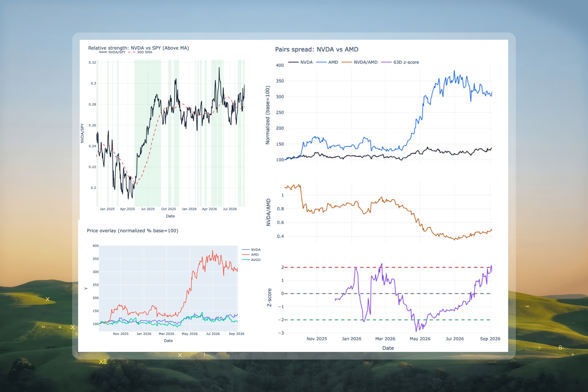Click the 'Normalized (base=100)' y-axis title

pos(267,115)
